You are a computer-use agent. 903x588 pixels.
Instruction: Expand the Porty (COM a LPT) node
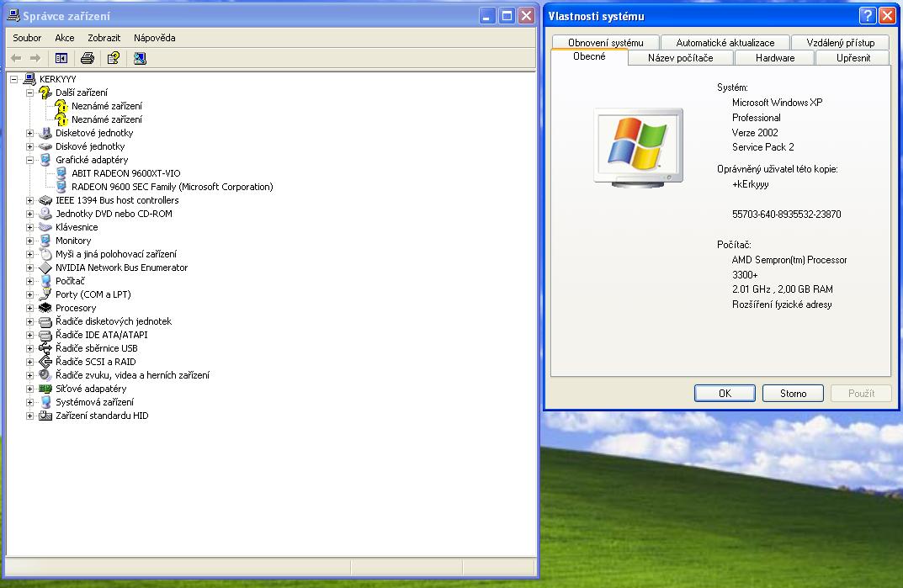coord(30,295)
